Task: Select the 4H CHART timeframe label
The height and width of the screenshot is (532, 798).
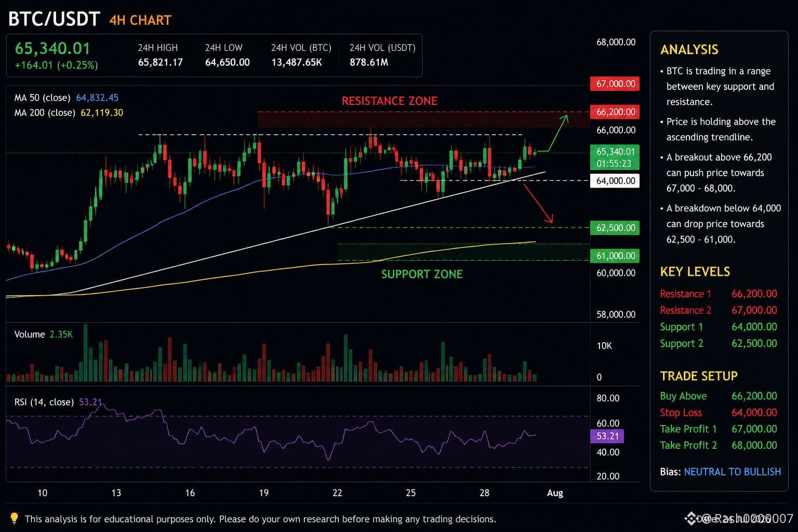Action: tap(140, 20)
